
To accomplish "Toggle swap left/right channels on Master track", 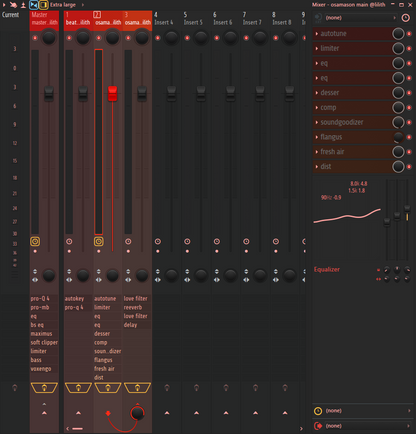I will point(35,280).
